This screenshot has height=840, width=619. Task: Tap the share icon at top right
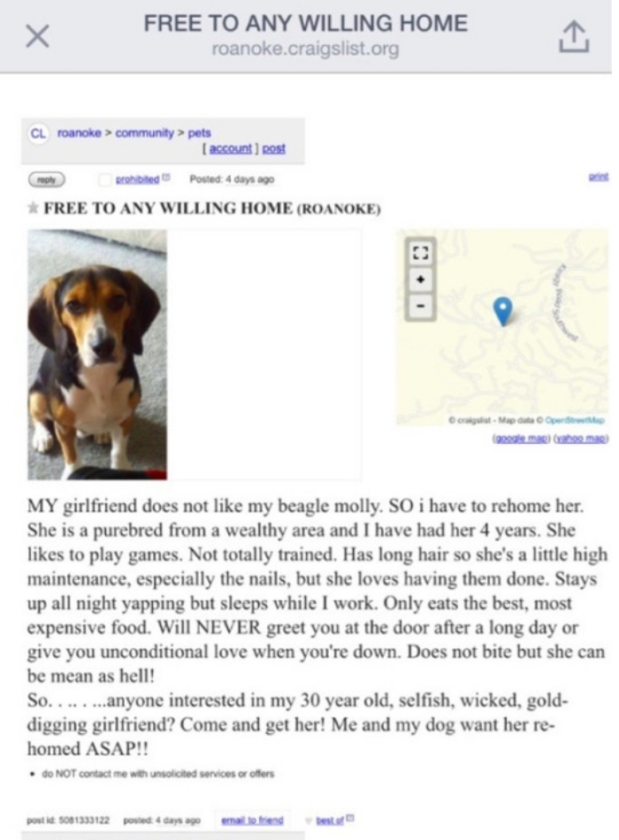coord(575,36)
